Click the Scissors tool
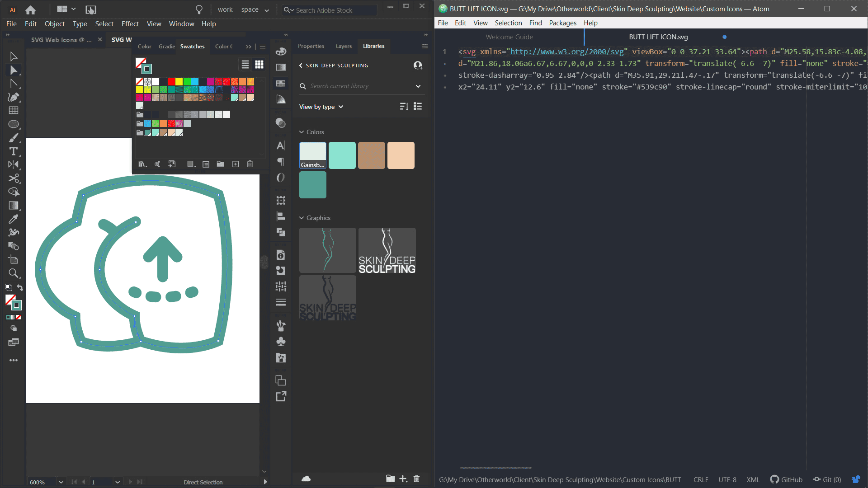This screenshot has width=868, height=488. point(13,178)
